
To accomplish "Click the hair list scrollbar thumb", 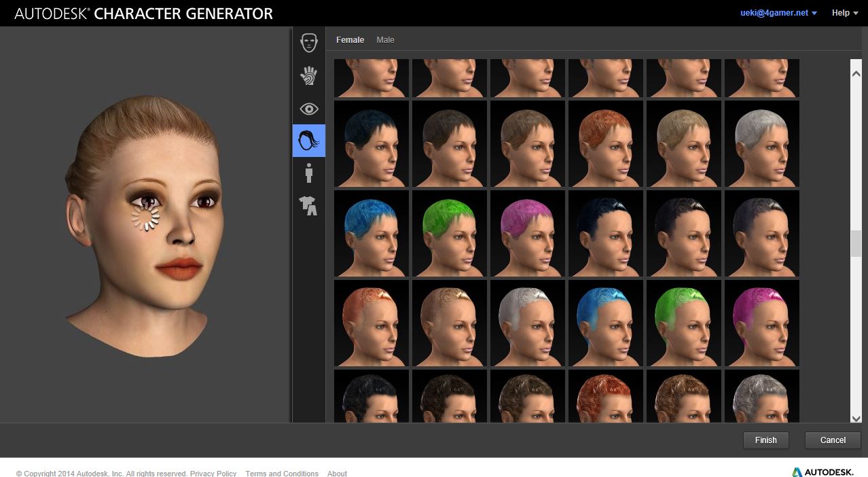I will click(x=856, y=243).
